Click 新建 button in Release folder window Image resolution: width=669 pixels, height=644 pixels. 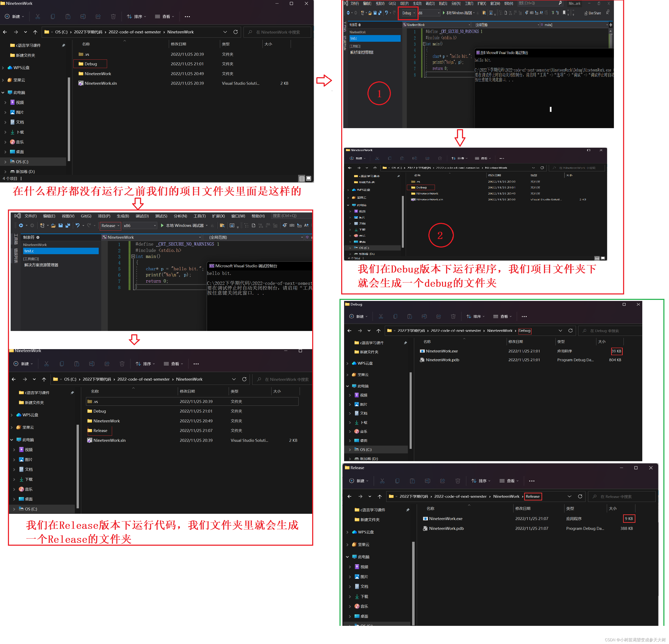point(358,481)
